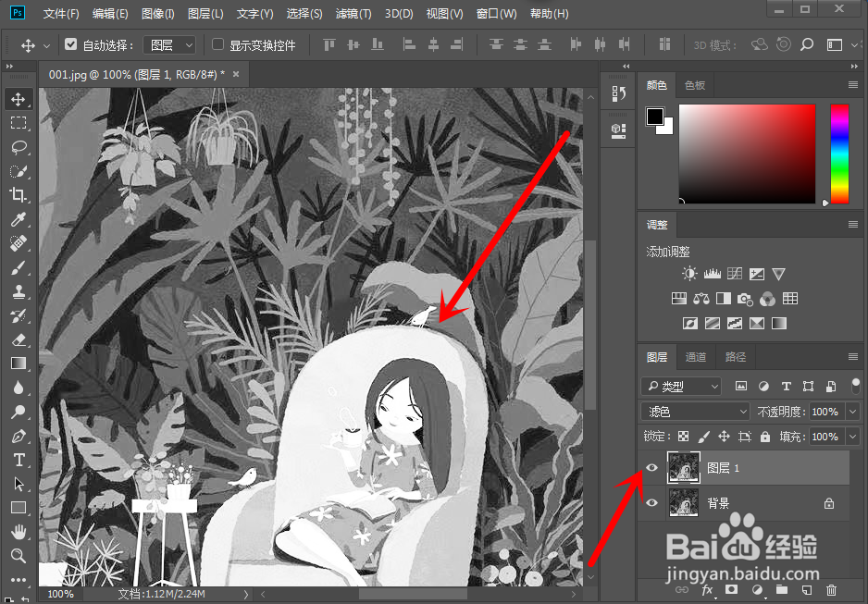This screenshot has width=868, height=604.
Task: Select the Brush tool
Action: pos(19,267)
